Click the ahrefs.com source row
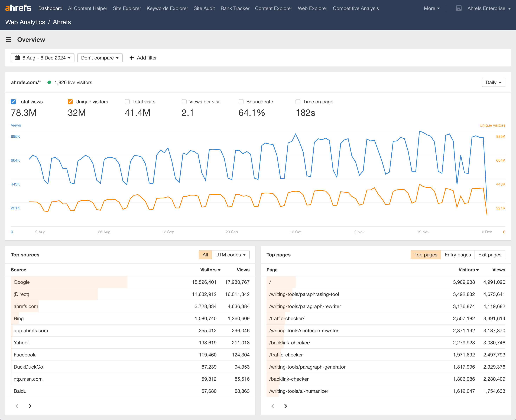 (130, 306)
